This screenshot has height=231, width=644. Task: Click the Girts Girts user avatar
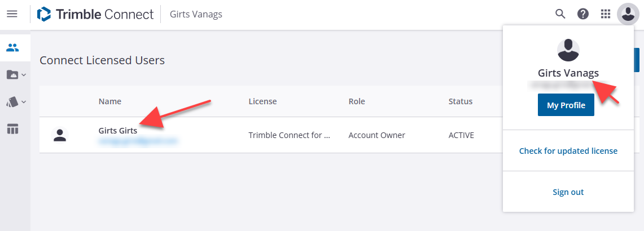[60, 135]
